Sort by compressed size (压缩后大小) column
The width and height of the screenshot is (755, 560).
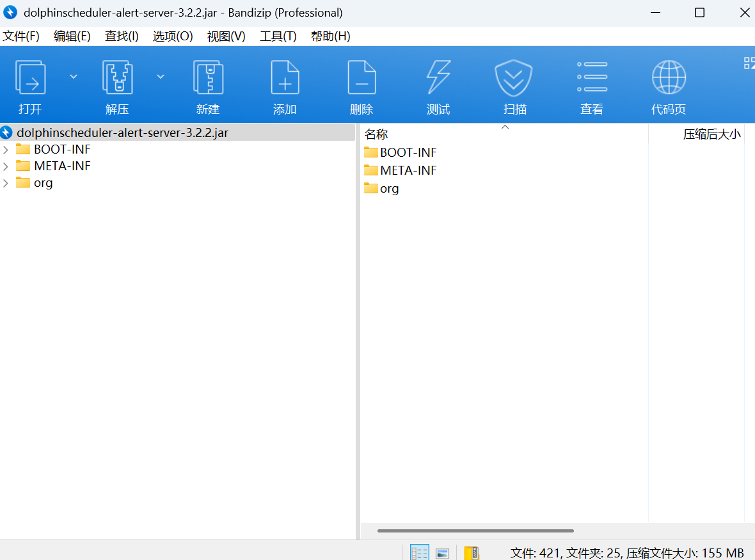(x=711, y=134)
